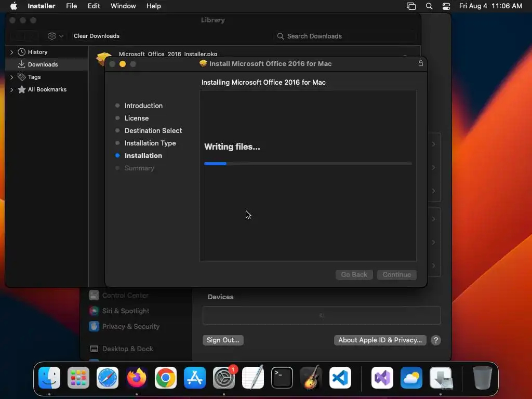Click the Library gear organize icon

click(52, 36)
